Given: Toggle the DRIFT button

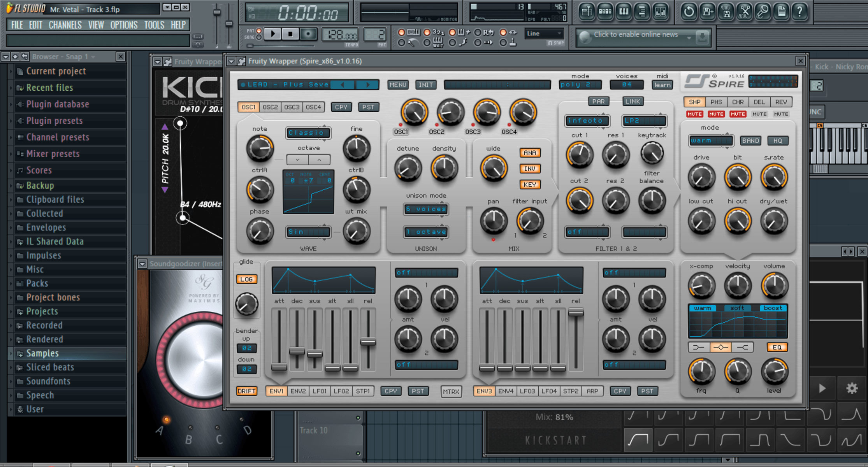Looking at the screenshot, I should pyautogui.click(x=247, y=391).
